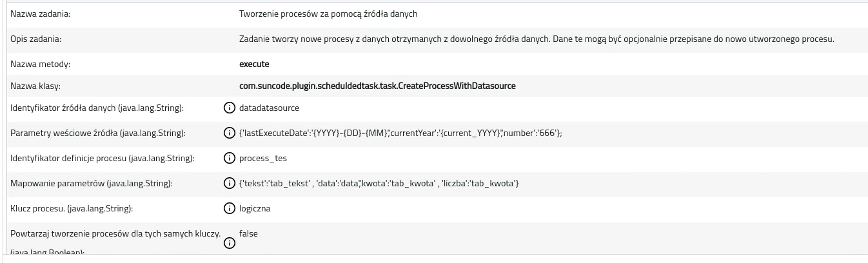Click the CreateProcessWithDatasource class name
The image size is (868, 263).
pos(377,86)
